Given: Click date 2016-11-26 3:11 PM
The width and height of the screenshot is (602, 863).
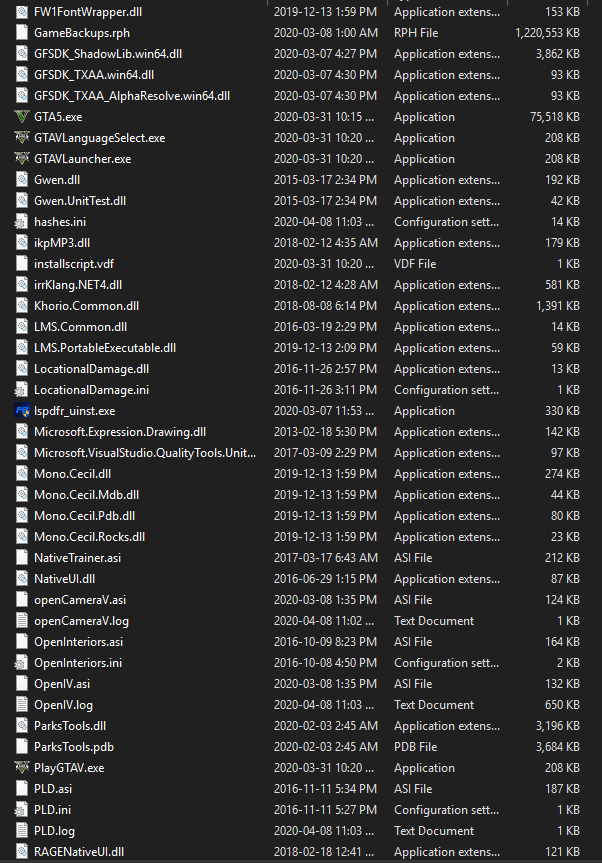Looking at the screenshot, I should click(x=325, y=390).
